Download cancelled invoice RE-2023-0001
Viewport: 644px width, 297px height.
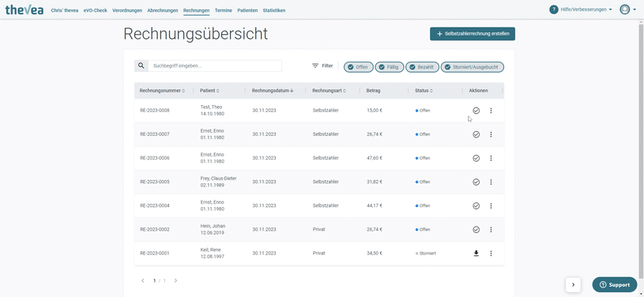click(476, 254)
